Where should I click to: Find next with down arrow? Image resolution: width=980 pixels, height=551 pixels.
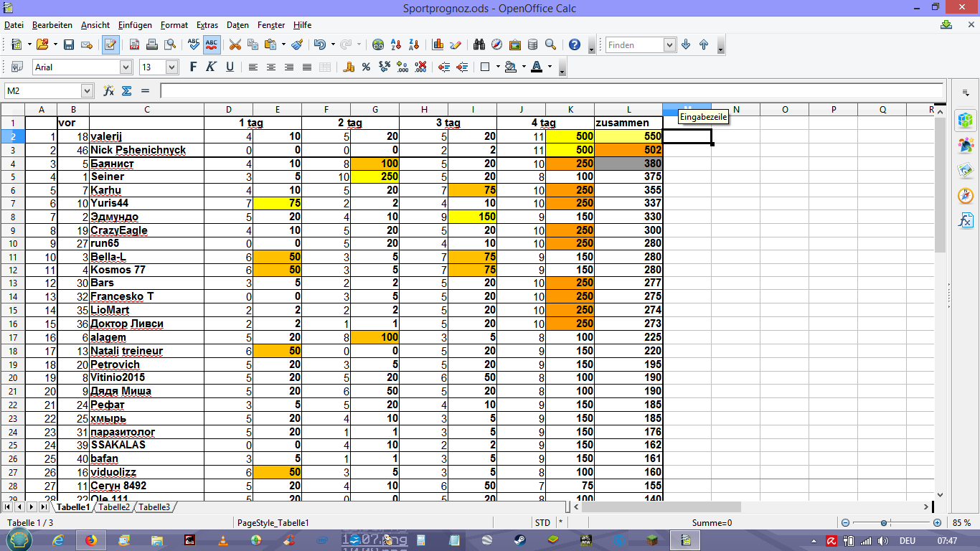click(x=686, y=44)
